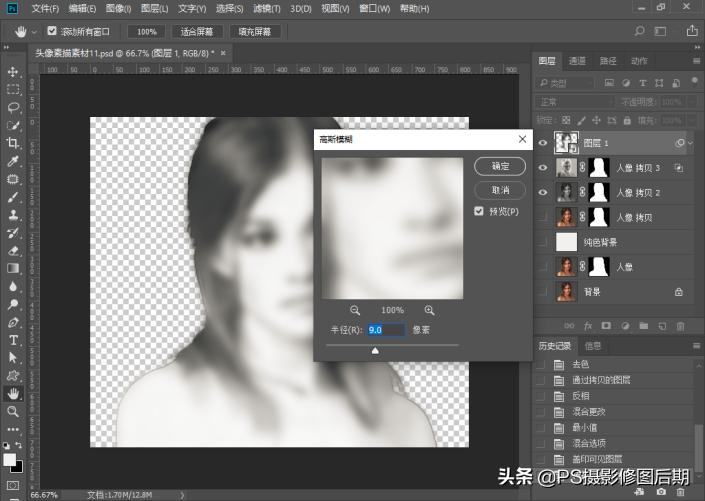
Task: Hide the 图层 1 layer
Action: point(543,143)
